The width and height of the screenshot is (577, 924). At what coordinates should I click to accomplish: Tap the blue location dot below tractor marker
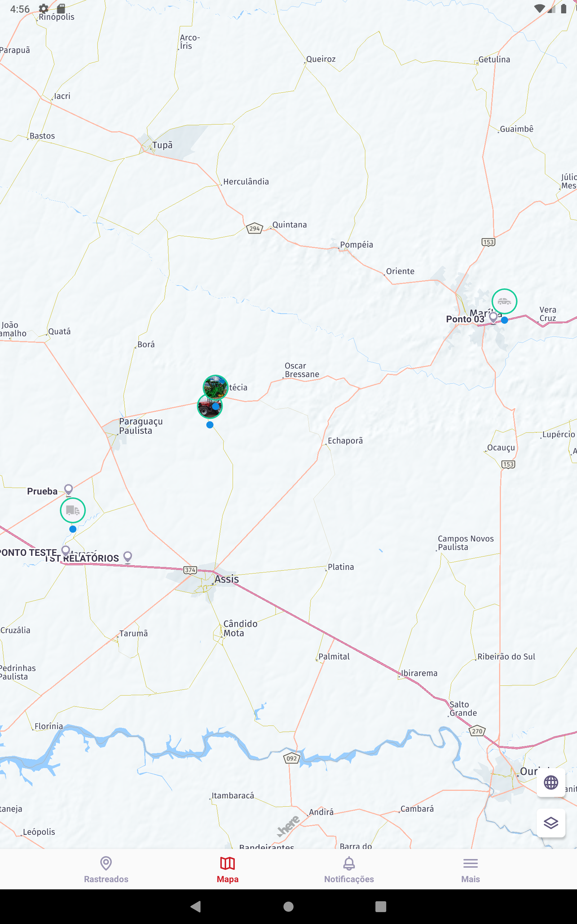[210, 424]
